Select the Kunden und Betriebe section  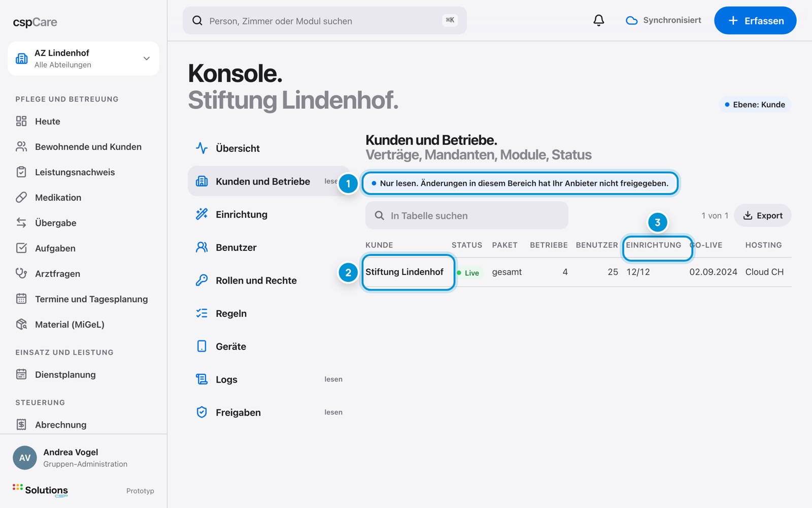(268, 181)
